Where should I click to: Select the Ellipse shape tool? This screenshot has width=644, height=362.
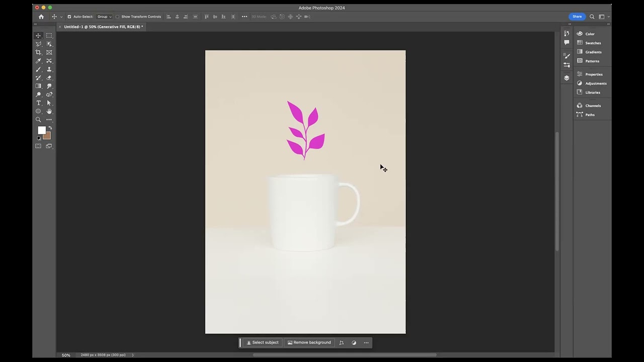click(38, 111)
